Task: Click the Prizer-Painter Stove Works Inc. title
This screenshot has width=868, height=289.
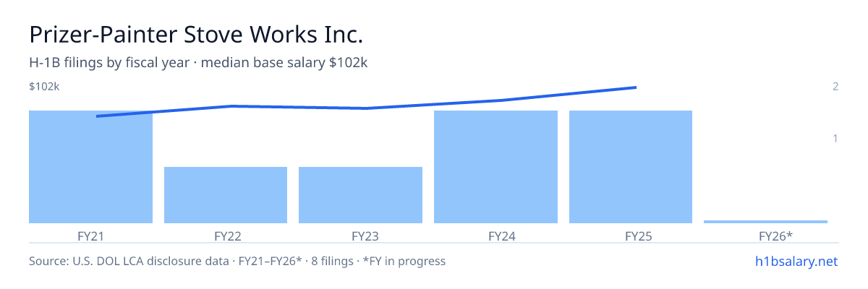Action: point(195,35)
